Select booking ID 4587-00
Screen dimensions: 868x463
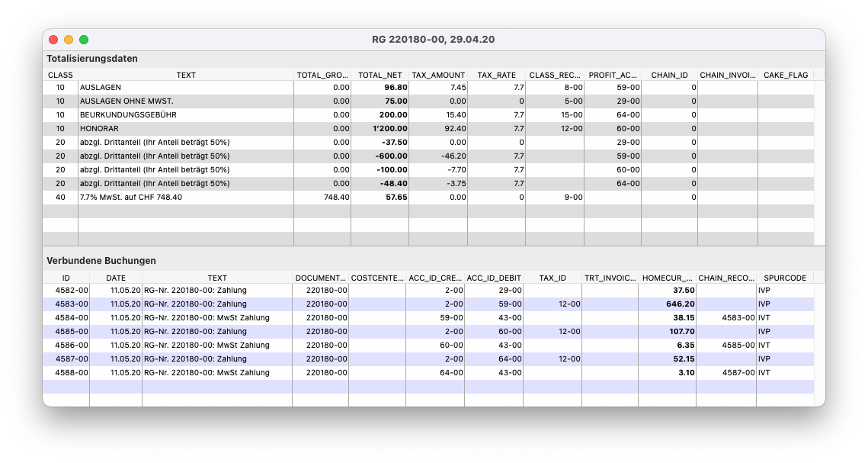(x=72, y=359)
